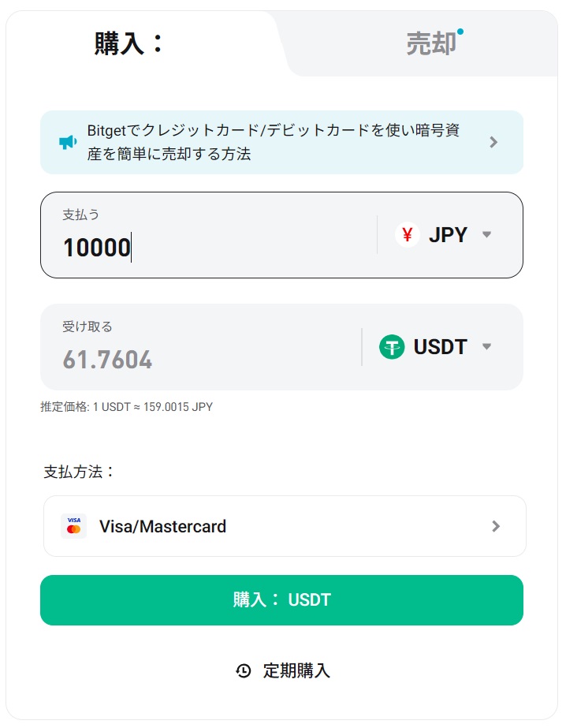566x728 pixels.
Task: Click the clock icon beside 定期購入
Action: coord(244,671)
